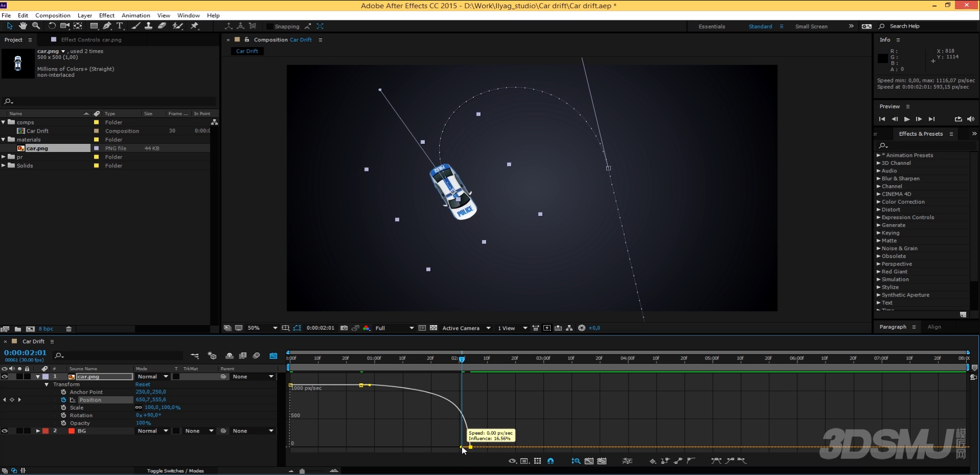Open the Animation menu
The width and height of the screenshot is (980, 475).
coord(136,15)
